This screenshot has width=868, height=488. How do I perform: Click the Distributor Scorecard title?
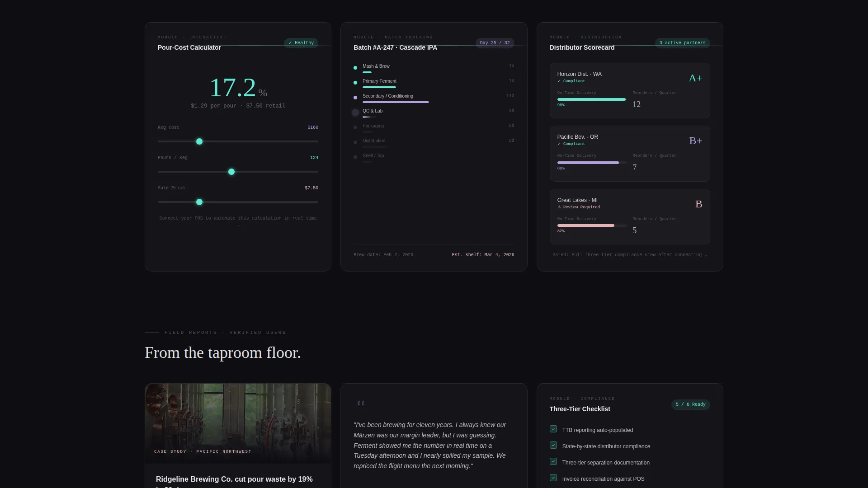pos(582,47)
